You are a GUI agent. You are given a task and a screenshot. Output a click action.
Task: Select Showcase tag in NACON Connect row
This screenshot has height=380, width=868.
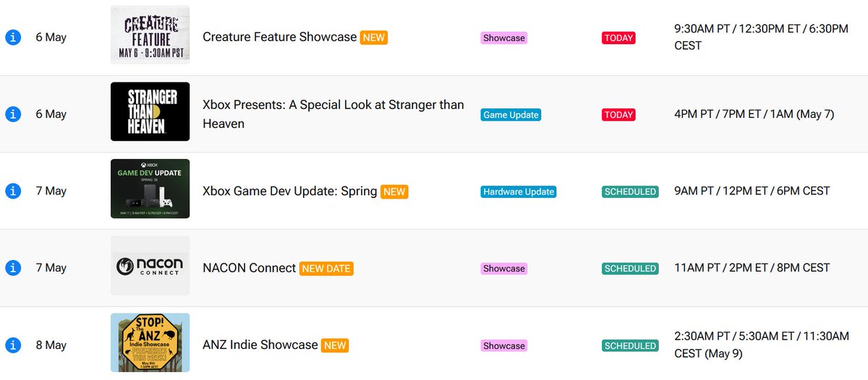click(x=504, y=269)
